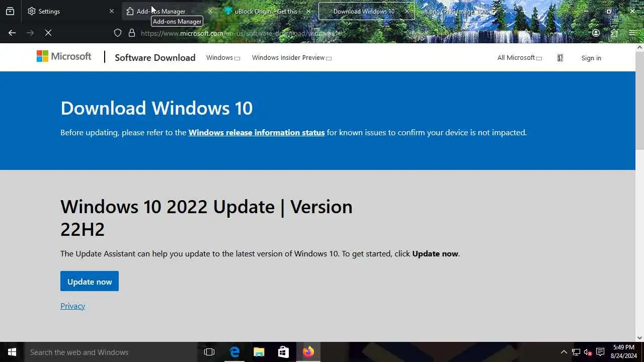
Task: Open Windows release information status link
Action: (257, 133)
